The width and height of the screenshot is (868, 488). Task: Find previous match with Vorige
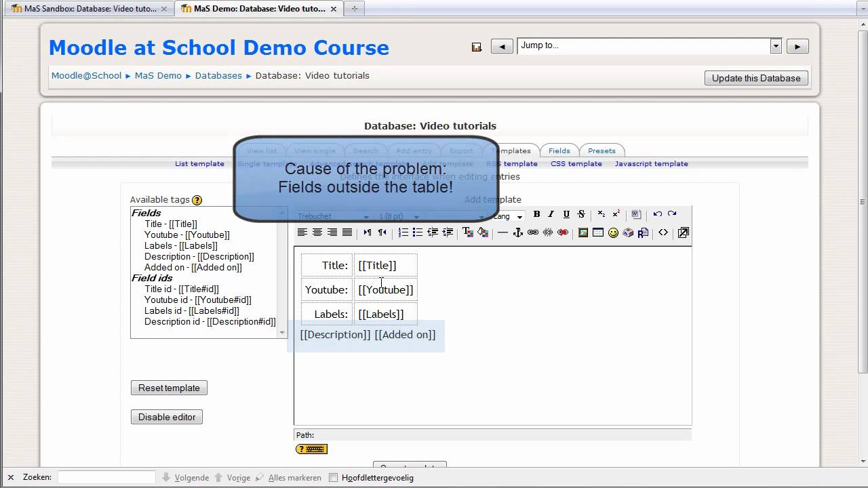[233, 478]
